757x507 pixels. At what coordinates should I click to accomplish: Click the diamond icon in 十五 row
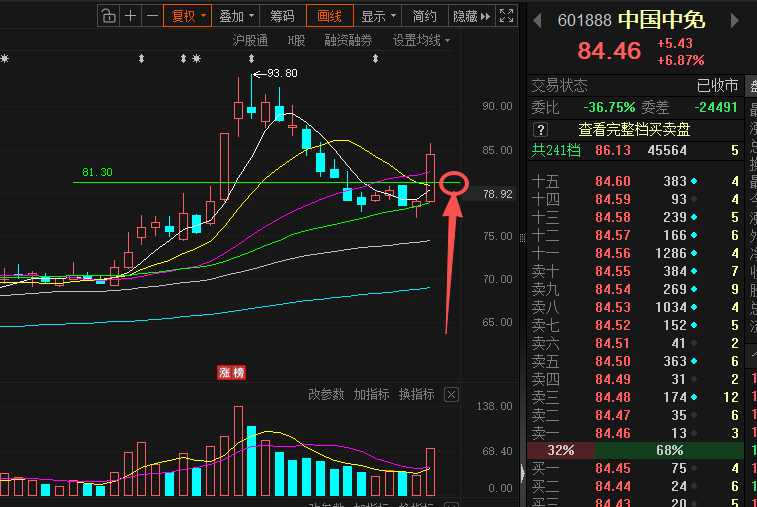[x=694, y=181]
